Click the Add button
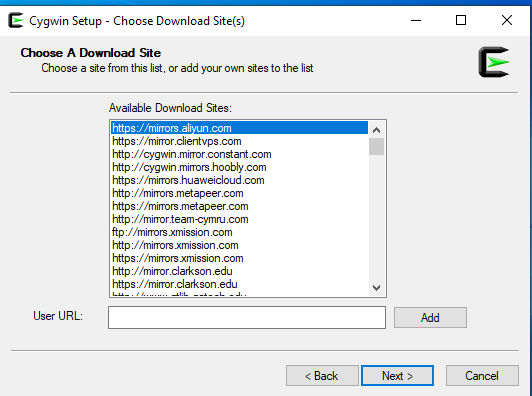532x396 pixels. [x=430, y=318]
